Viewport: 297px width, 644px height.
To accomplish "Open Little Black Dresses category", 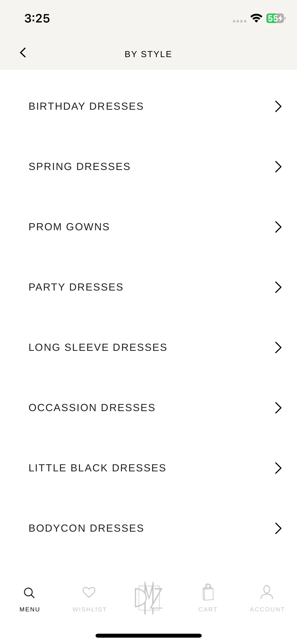I will (148, 468).
